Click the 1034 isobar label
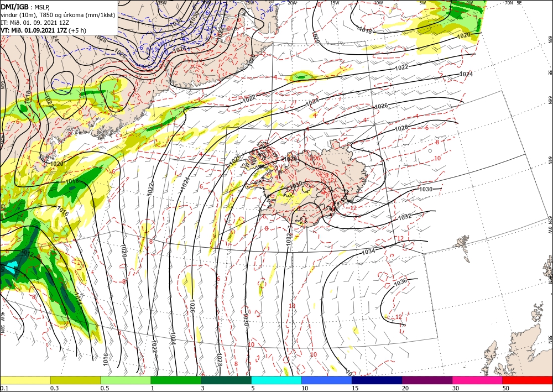 [x=368, y=252]
